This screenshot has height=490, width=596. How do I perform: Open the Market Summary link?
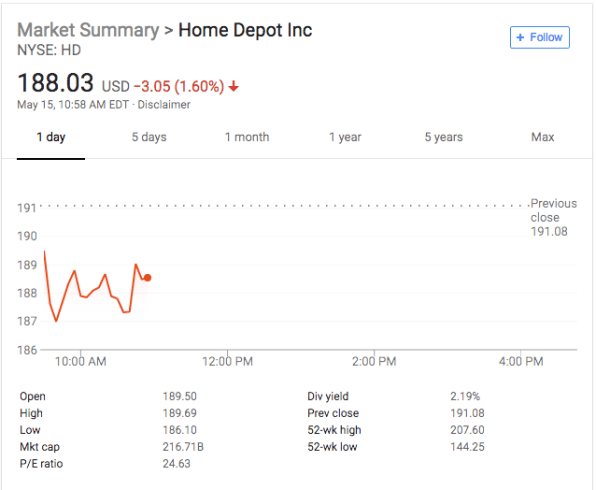point(88,30)
